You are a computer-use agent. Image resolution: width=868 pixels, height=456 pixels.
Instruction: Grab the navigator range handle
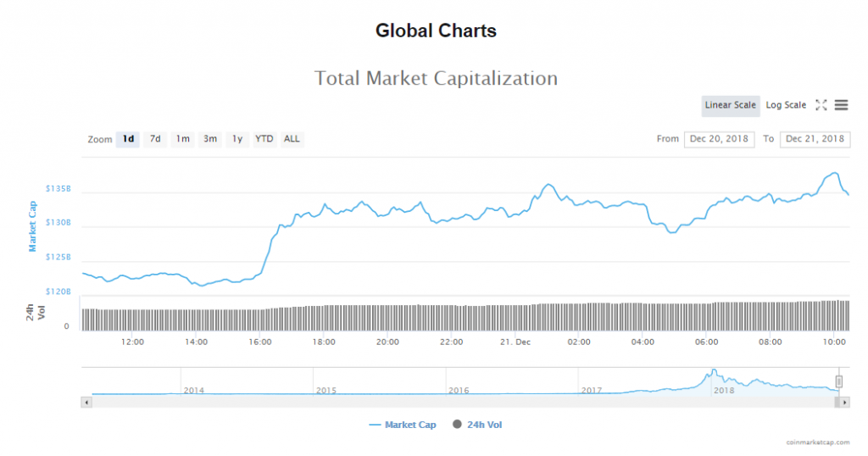[839, 381]
